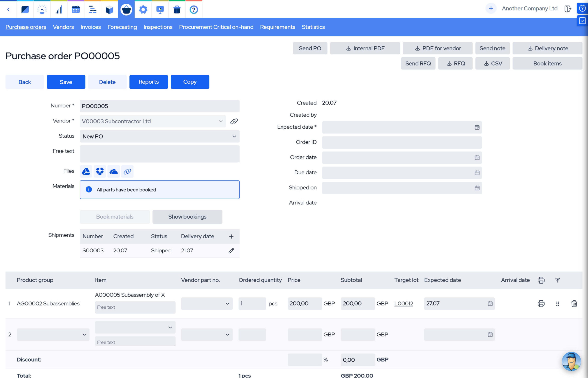Switch to the Vendors tab
Image resolution: width=588 pixels, height=378 pixels.
click(63, 27)
